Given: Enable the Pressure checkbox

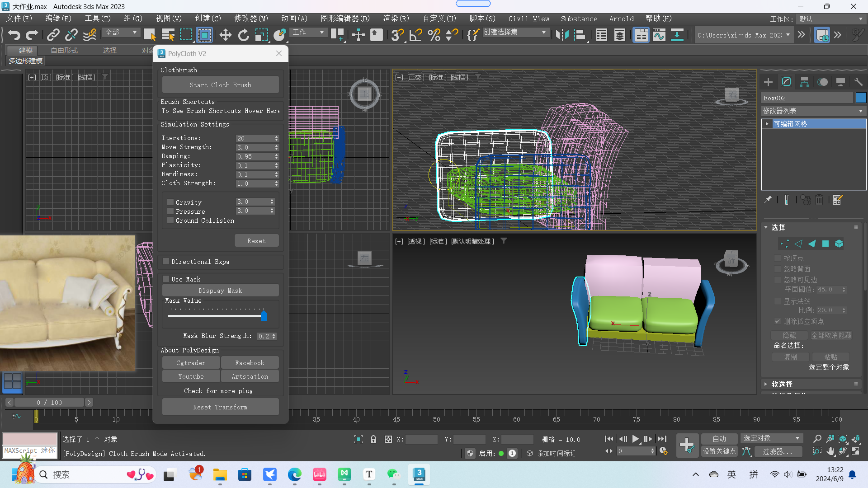Looking at the screenshot, I should pos(170,211).
